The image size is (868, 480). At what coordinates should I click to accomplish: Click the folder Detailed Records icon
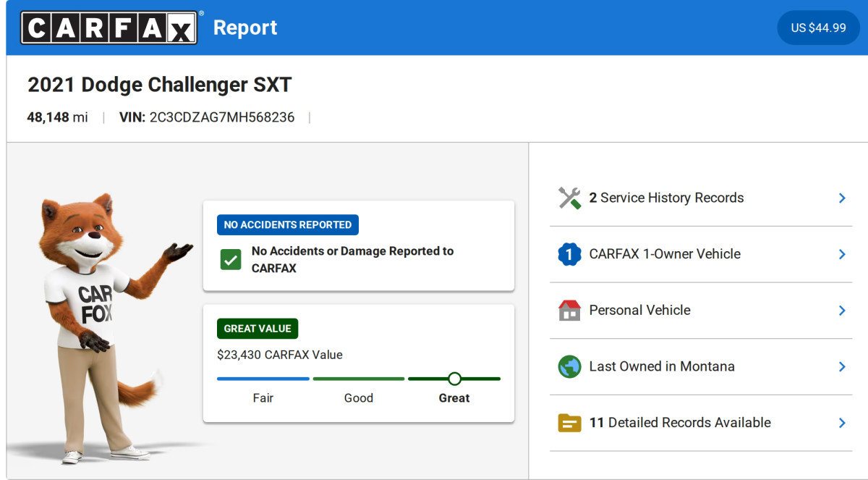point(570,423)
